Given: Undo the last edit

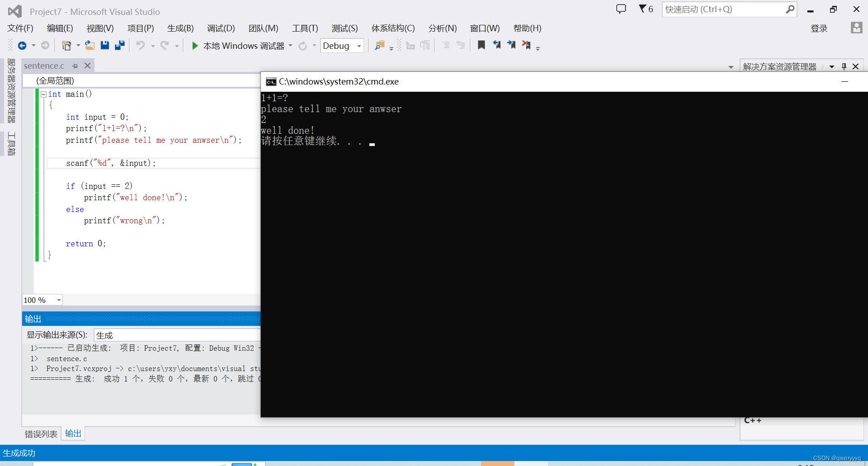Looking at the screenshot, I should coord(141,46).
